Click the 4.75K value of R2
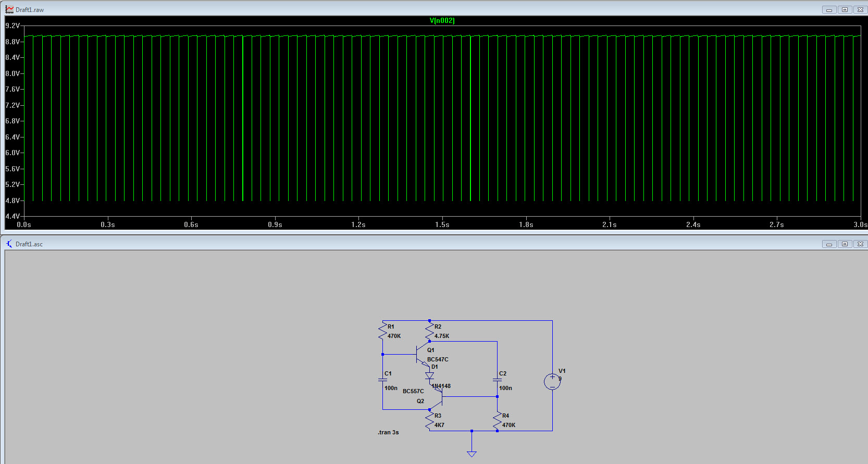 [x=442, y=336]
